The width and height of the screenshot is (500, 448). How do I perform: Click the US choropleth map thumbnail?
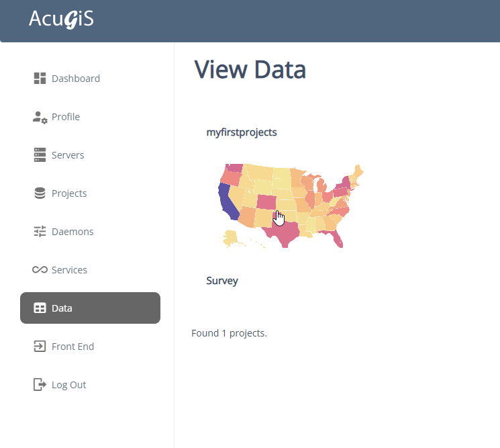(291, 205)
